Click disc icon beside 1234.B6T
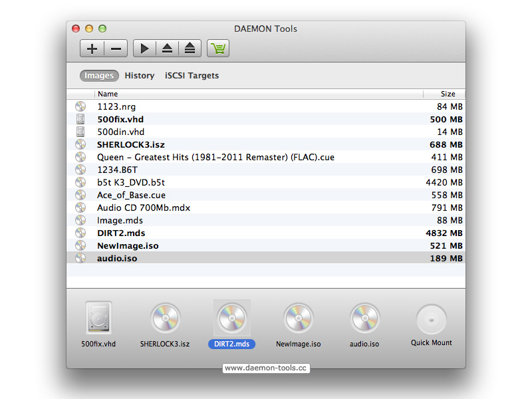Viewport: 532px width, 399px height. pyautogui.click(x=80, y=170)
